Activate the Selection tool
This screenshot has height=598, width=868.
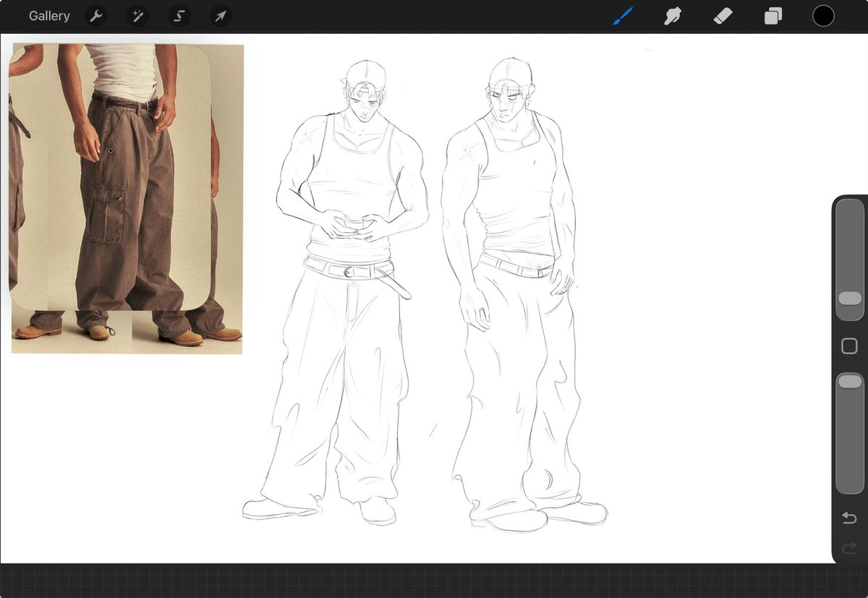[x=179, y=16]
